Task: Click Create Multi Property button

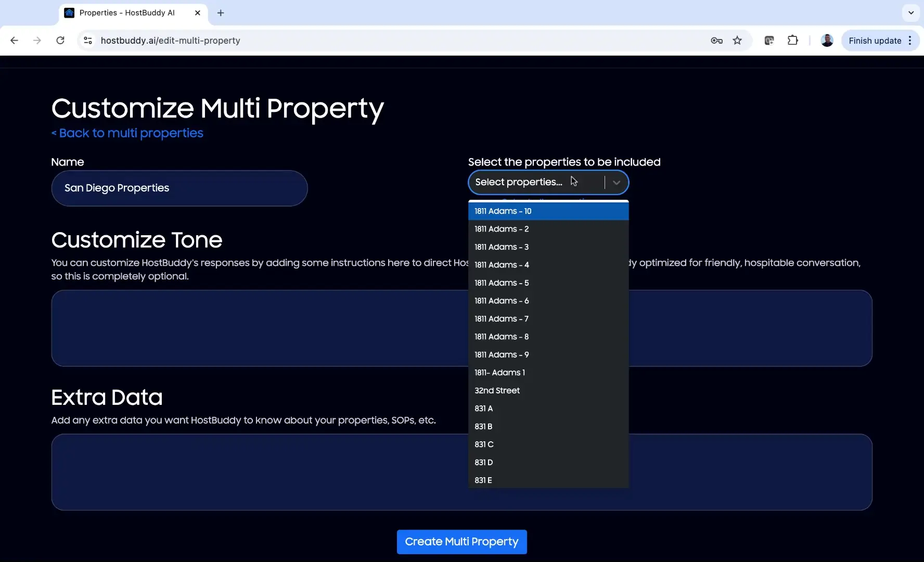Action: pos(462,542)
